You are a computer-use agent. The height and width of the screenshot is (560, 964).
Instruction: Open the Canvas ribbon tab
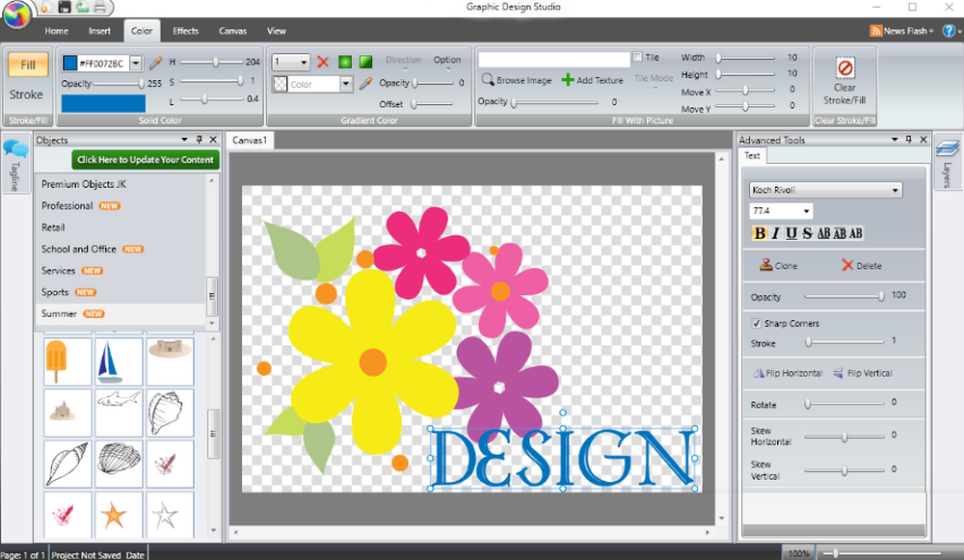[x=232, y=31]
